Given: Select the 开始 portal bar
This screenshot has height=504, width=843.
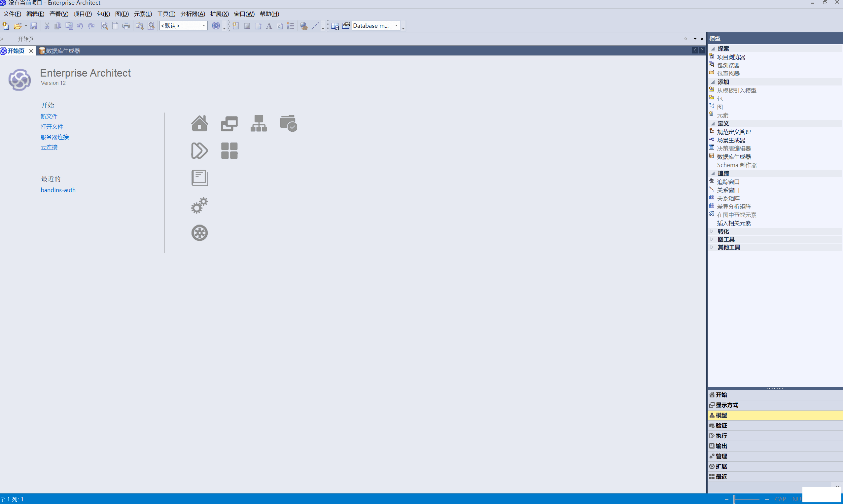Looking at the screenshot, I should coord(775,395).
